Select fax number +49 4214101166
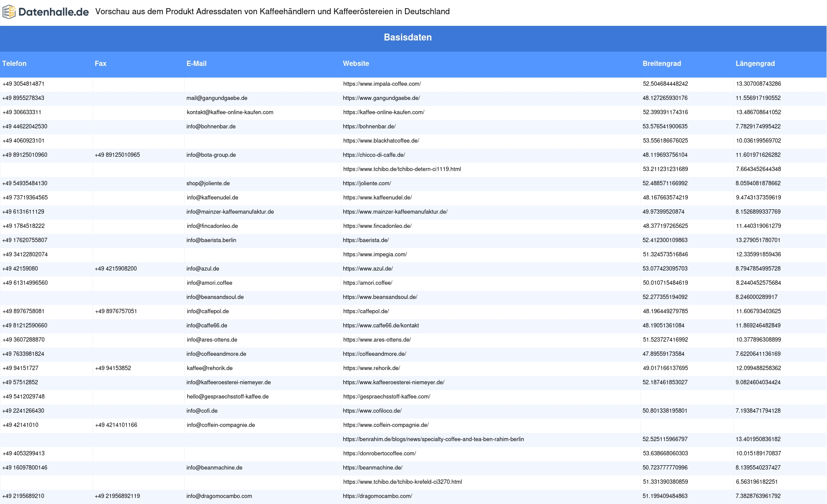Viewport: 827px width, 504px height. click(116, 425)
